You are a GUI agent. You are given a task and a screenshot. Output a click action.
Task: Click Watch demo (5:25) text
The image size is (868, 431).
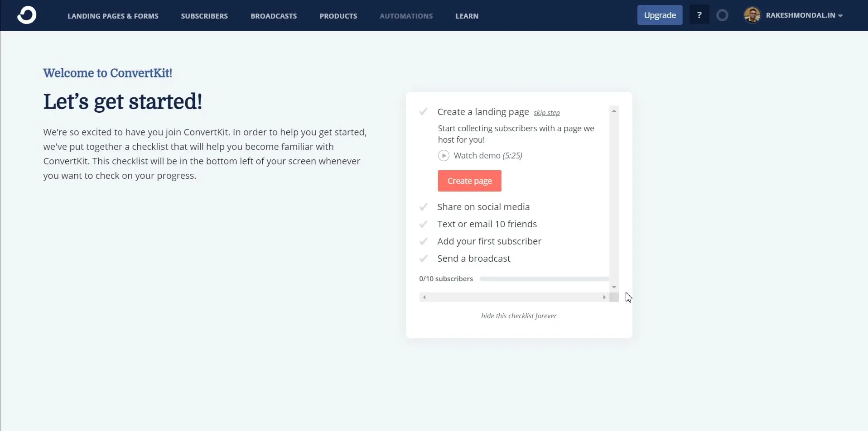pyautogui.click(x=488, y=156)
